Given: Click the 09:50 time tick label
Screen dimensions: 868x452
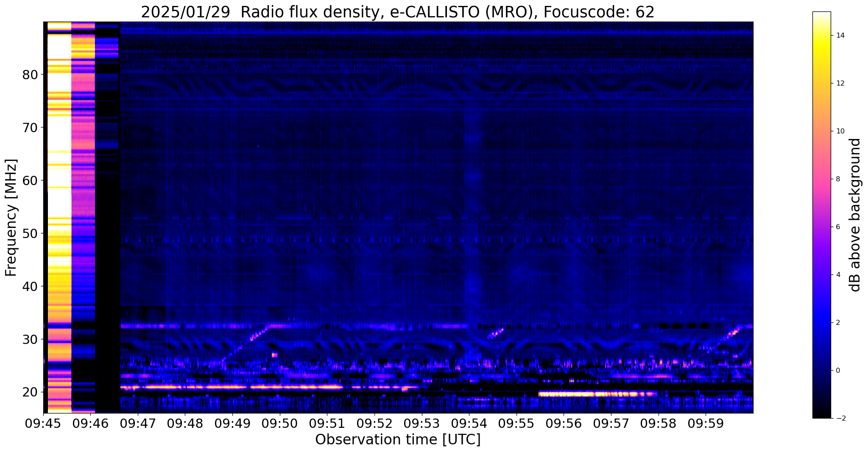Looking at the screenshot, I should [x=280, y=424].
